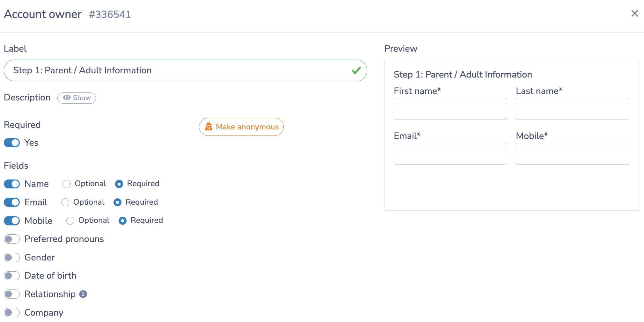Viewport: 644px width, 322px height.
Task: Turn on Date of birth field
Action: click(x=12, y=276)
